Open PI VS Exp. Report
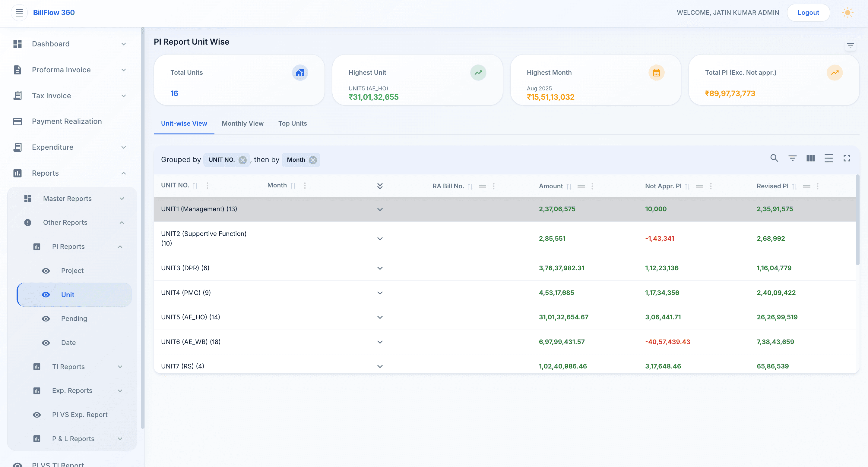Image resolution: width=868 pixels, height=467 pixels. click(x=80, y=415)
